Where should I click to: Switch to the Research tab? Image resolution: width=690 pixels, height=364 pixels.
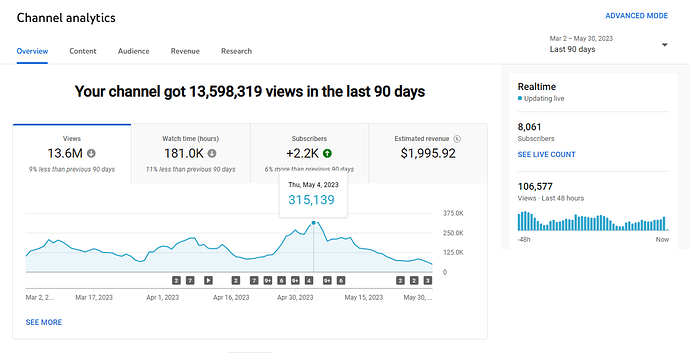pos(236,51)
